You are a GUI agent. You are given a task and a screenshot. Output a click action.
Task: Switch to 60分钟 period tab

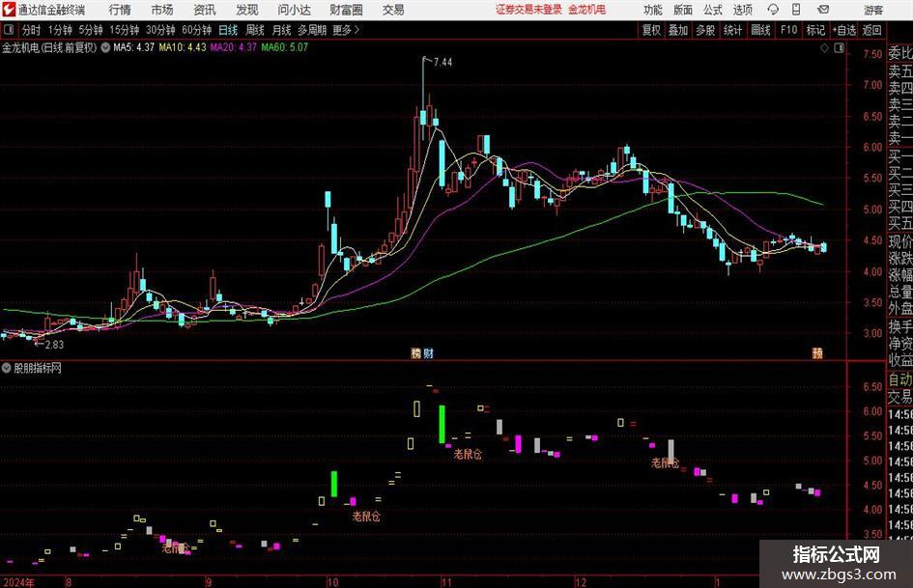[197, 30]
